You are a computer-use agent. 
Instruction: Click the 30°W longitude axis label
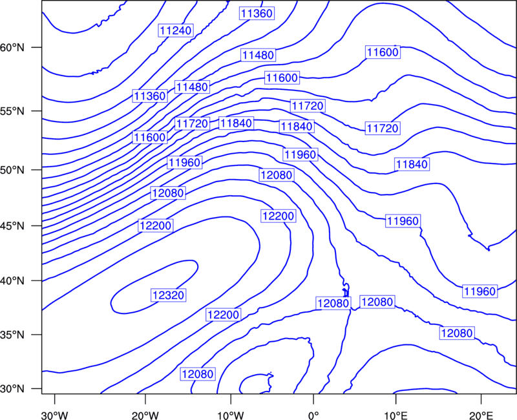pos(54,415)
